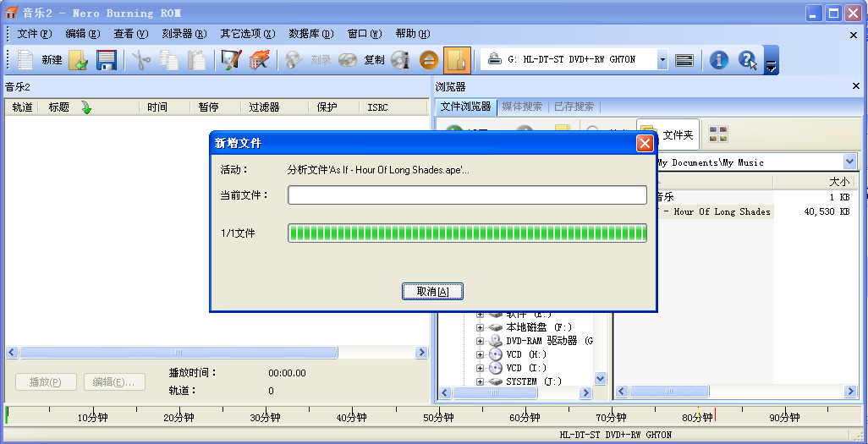Screen dimensions: 868x444
Task: Click the disc info icon
Action: (400, 60)
